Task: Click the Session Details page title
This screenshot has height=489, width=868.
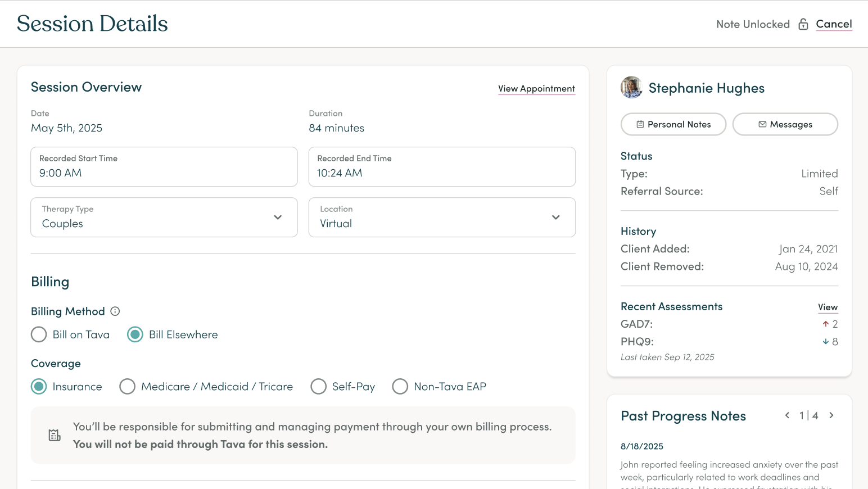Action: [x=92, y=24]
